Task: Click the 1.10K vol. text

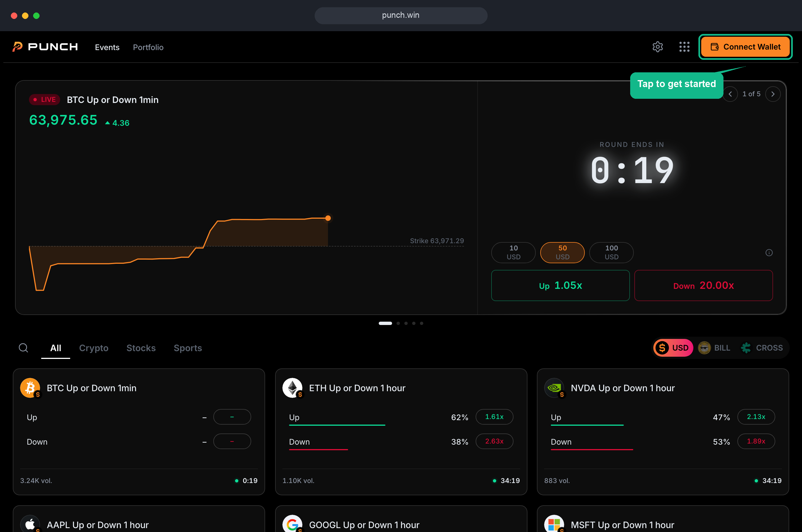Action: [x=299, y=481]
